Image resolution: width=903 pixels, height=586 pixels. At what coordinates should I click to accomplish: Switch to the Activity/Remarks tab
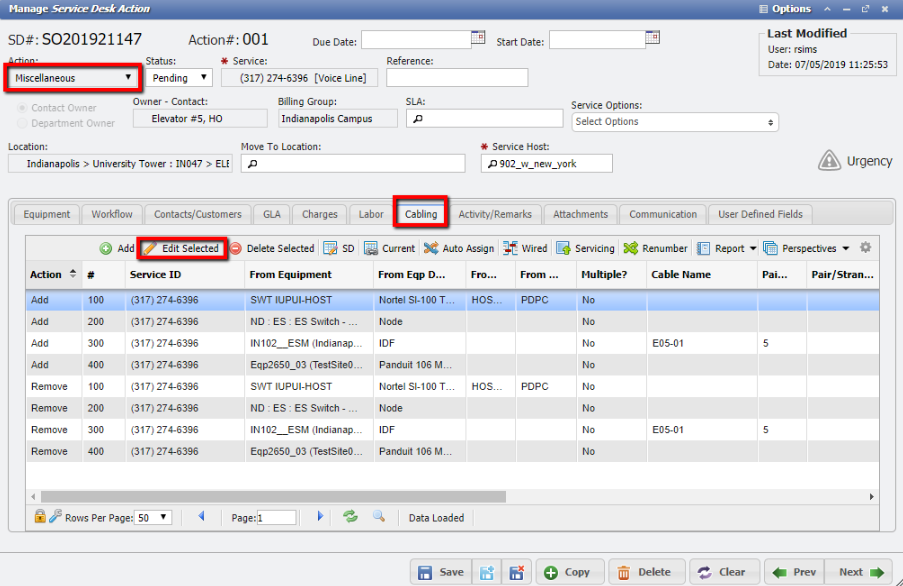click(x=496, y=214)
